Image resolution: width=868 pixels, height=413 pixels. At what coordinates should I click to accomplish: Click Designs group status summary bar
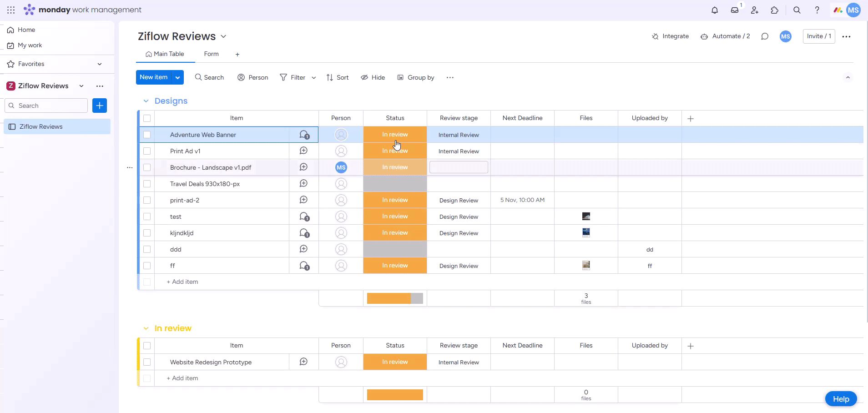(x=395, y=298)
